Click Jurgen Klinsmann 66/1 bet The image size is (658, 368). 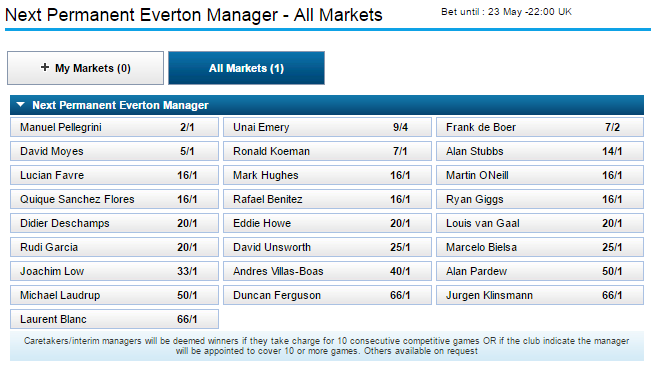[x=540, y=295]
